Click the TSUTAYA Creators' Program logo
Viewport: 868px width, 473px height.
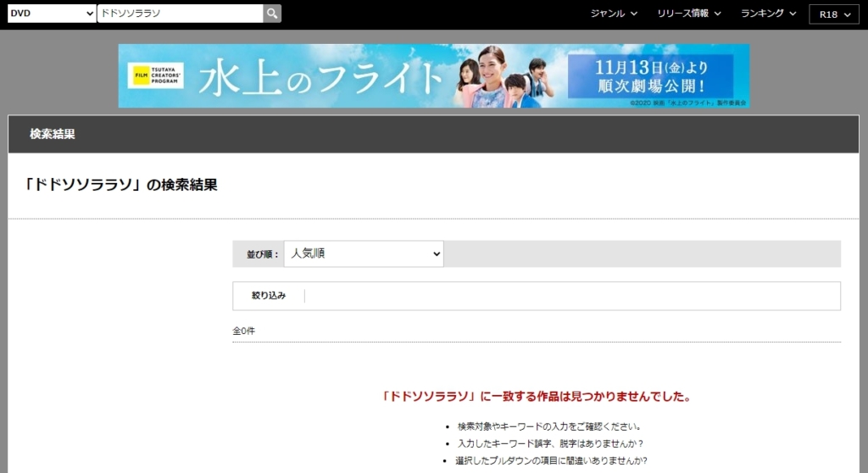(156, 76)
